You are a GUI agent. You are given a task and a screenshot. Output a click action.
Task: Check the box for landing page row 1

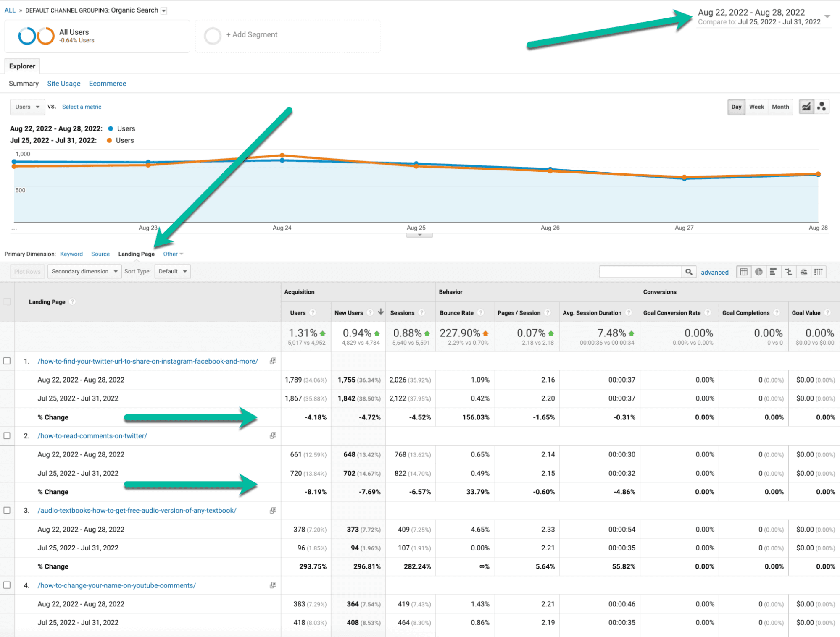tap(7, 361)
